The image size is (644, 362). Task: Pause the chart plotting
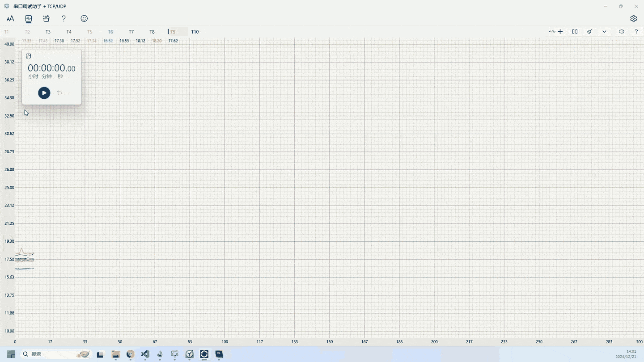coord(575,32)
